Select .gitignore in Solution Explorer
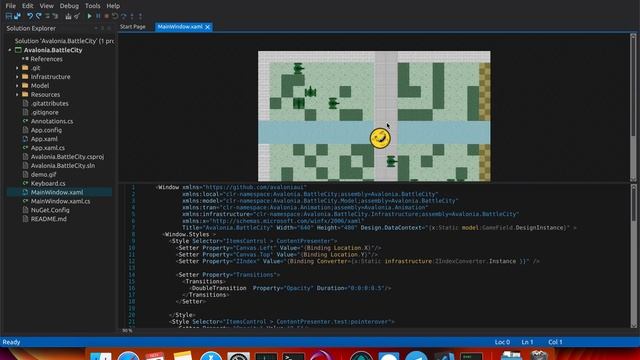 click(x=44, y=112)
